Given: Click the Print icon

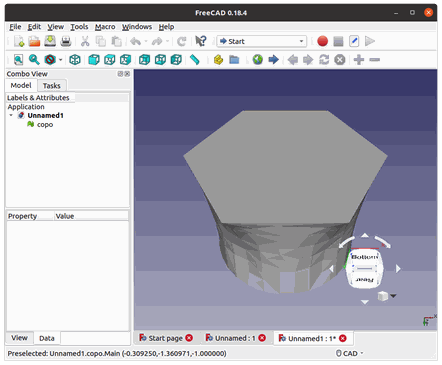Looking at the screenshot, I should [x=66, y=41].
